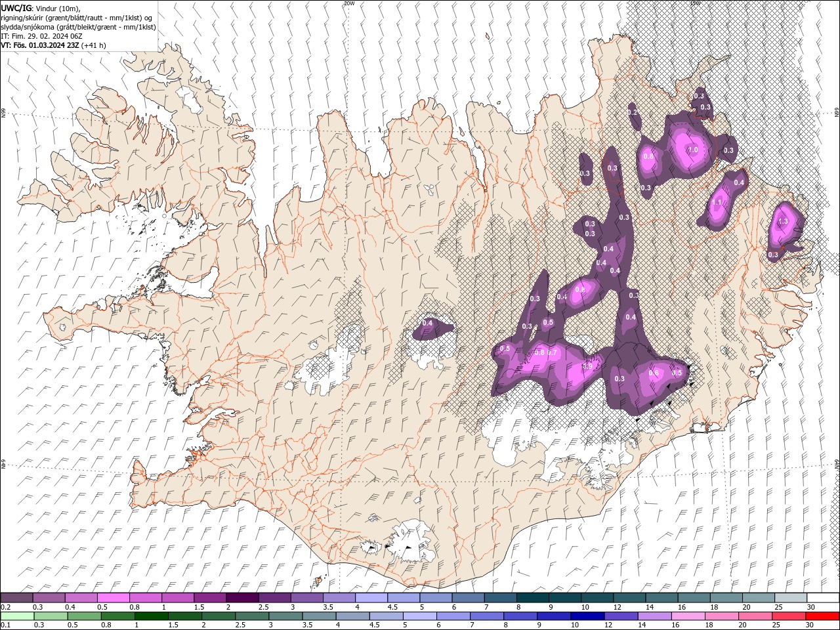Image resolution: width=840 pixels, height=630 pixels.
Task: Select the bright red rain swatch at 30
Action: point(822,616)
